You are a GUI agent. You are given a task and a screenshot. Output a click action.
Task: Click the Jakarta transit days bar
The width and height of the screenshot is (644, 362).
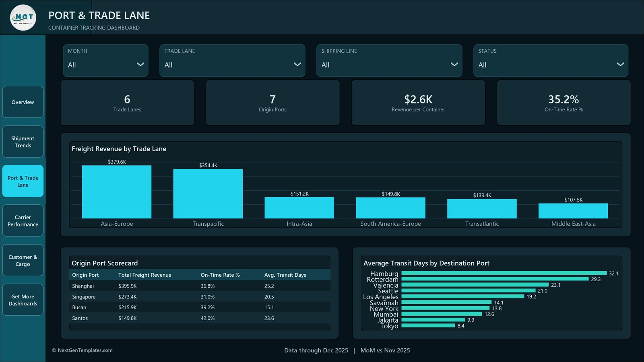(x=433, y=320)
